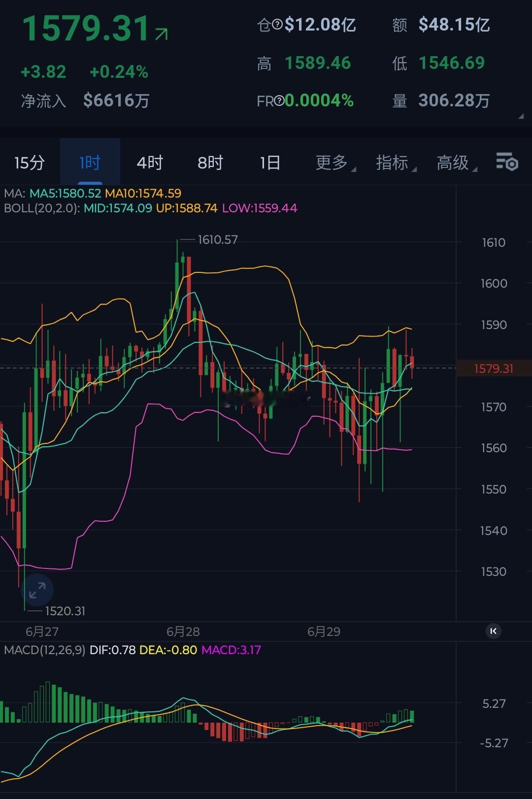Screen dimensions: 532x799
Task: Tap the open interest help question icon
Action: pos(278,24)
